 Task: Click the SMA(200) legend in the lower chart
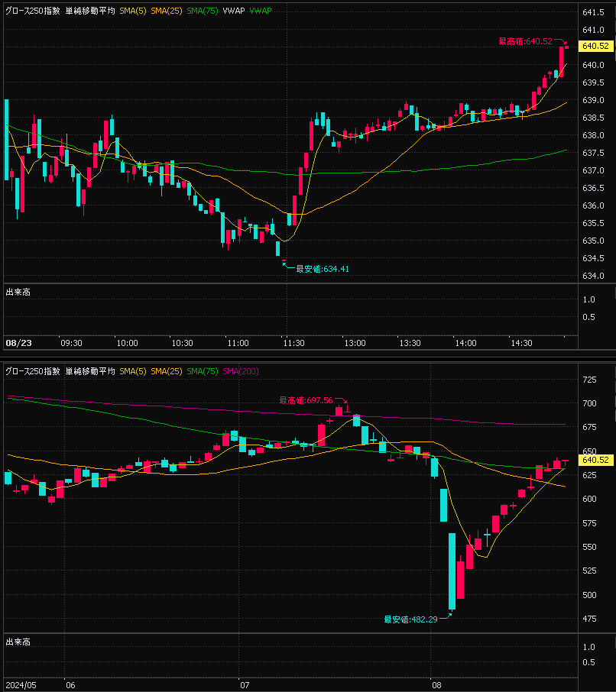tap(241, 372)
